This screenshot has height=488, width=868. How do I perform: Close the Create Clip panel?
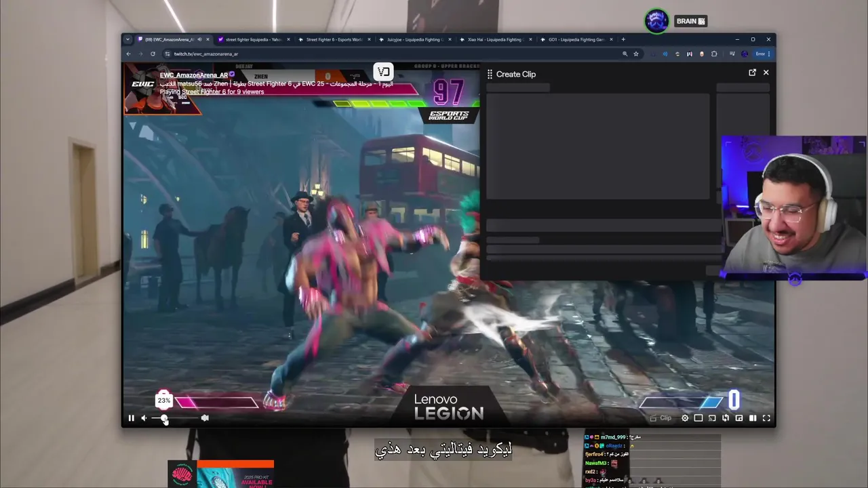766,73
